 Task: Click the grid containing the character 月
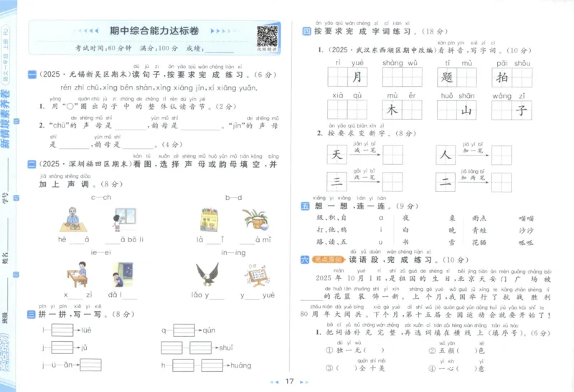pyautogui.click(x=347, y=77)
